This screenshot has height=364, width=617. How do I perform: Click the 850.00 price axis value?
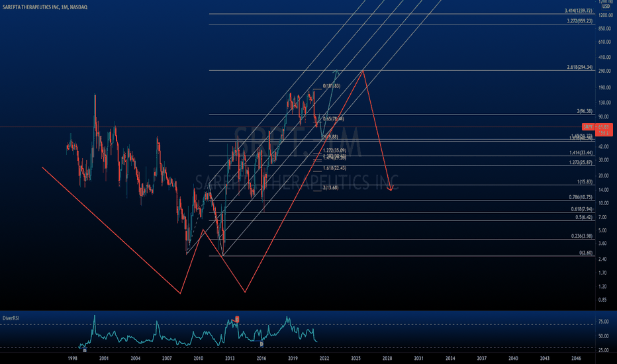pyautogui.click(x=605, y=28)
